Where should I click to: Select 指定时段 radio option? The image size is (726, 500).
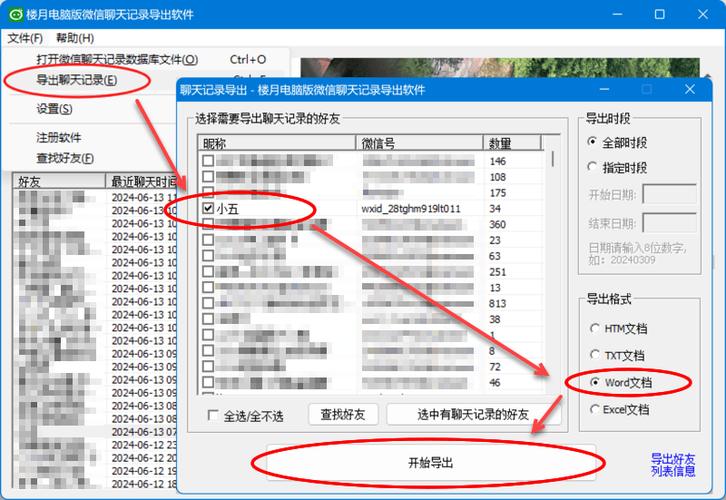click(592, 167)
